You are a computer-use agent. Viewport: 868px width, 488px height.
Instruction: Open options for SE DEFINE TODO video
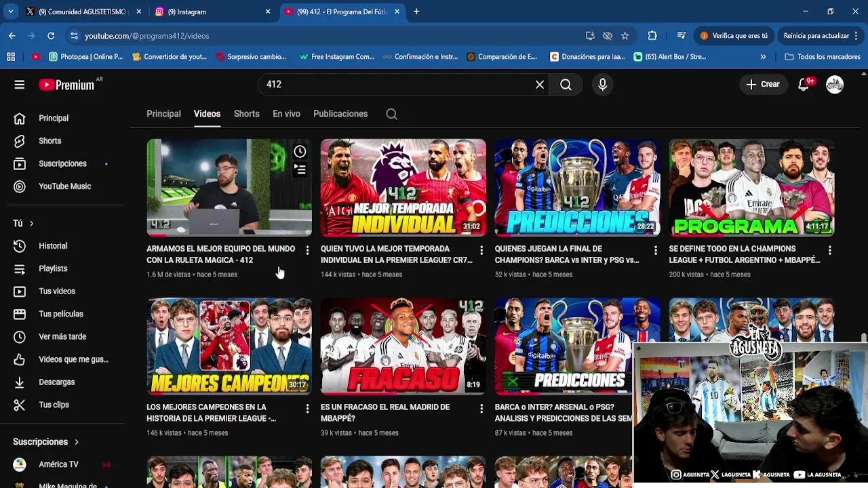click(x=829, y=251)
